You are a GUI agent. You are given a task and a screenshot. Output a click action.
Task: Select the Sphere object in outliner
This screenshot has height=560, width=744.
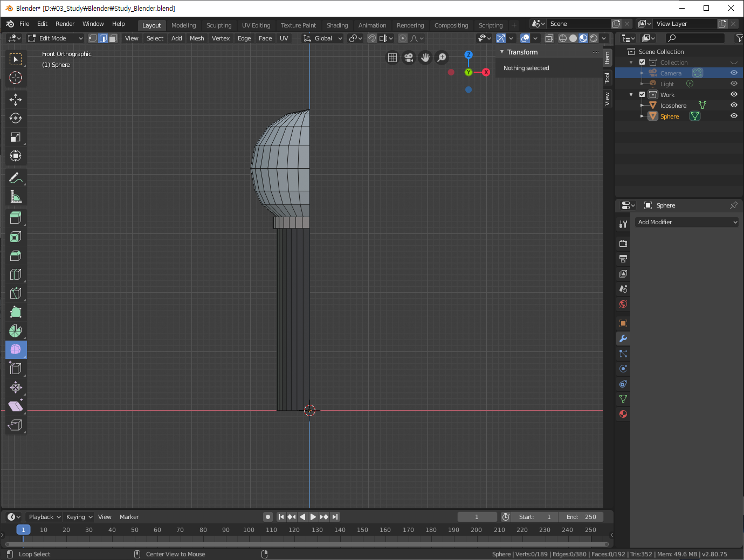click(670, 116)
